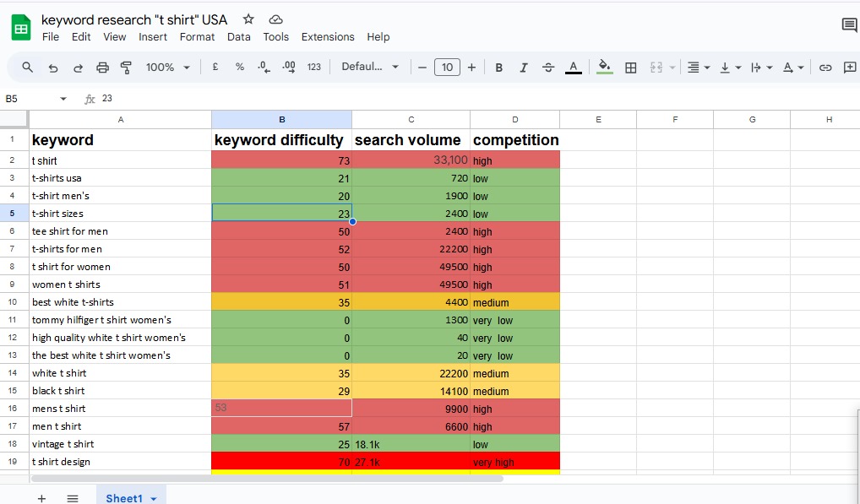Toggle bold formatting
The image size is (860, 504).
tap(499, 68)
